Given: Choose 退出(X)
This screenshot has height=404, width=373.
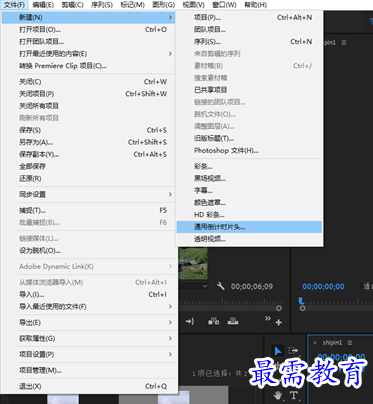Looking at the screenshot, I should (x=88, y=386).
